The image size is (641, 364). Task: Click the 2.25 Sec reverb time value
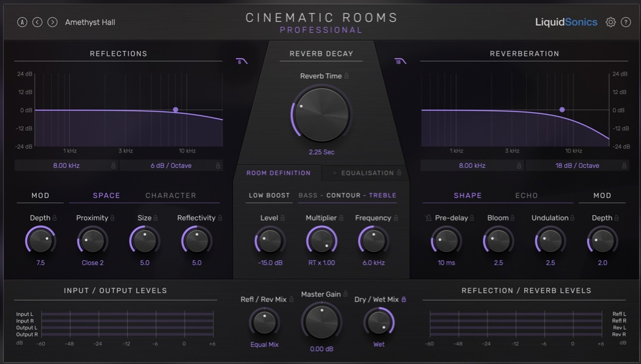pos(321,153)
